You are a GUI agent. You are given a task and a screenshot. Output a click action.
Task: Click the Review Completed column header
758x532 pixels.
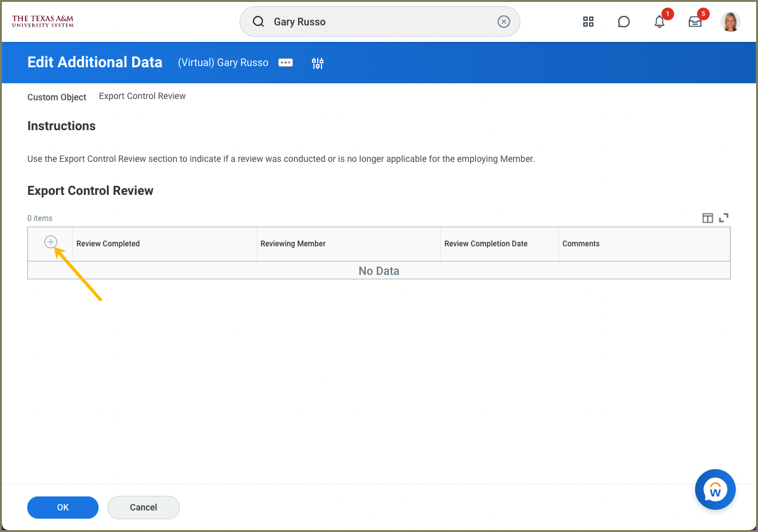coord(108,244)
